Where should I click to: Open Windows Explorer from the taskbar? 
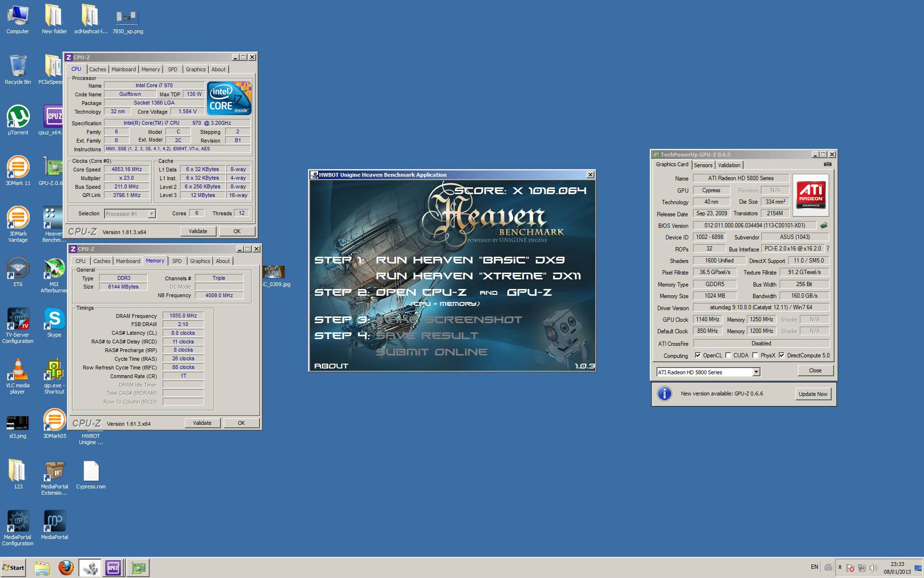42,567
